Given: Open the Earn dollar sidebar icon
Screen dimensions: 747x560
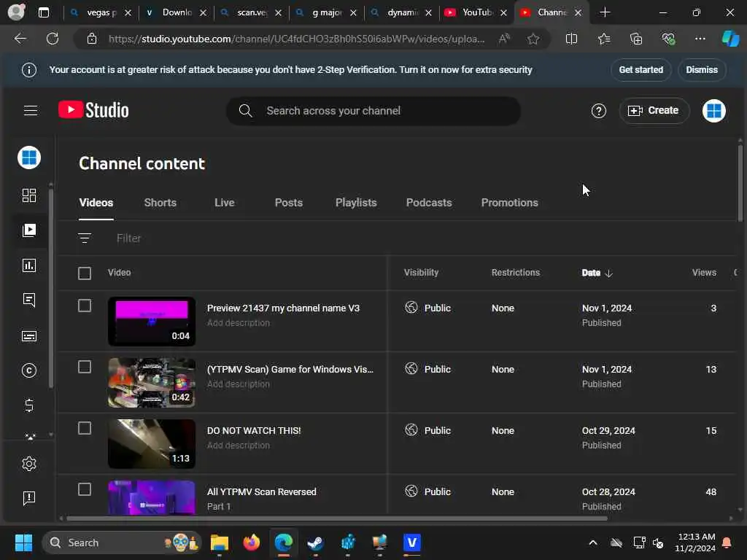Looking at the screenshot, I should pyautogui.click(x=29, y=405).
